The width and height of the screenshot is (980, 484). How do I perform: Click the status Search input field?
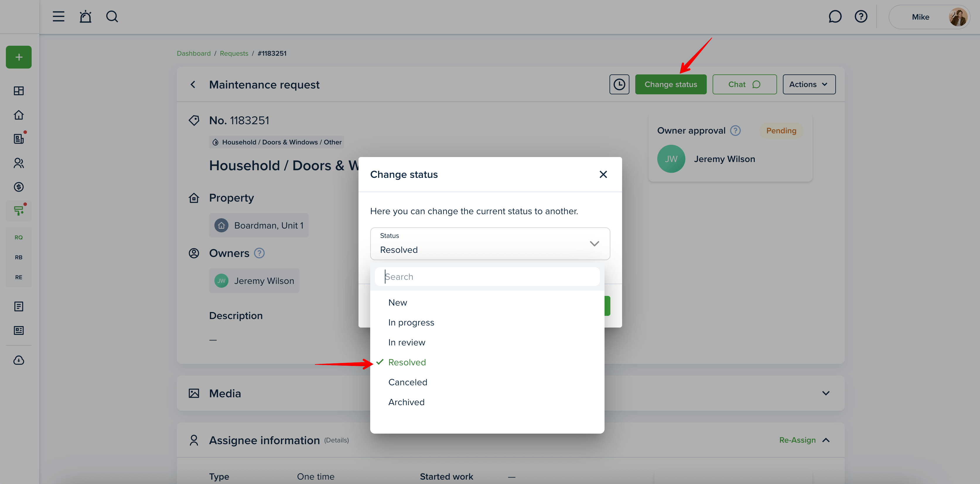487,277
